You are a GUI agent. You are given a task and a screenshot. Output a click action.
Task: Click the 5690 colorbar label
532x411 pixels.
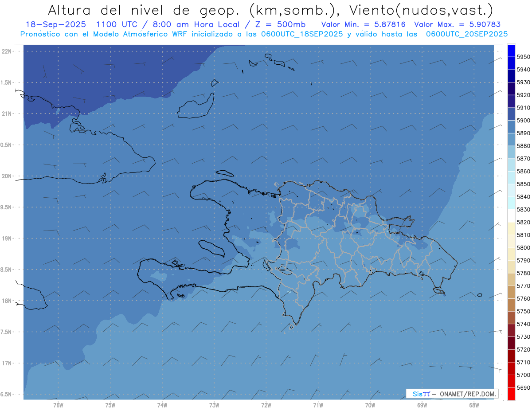pyautogui.click(x=523, y=388)
